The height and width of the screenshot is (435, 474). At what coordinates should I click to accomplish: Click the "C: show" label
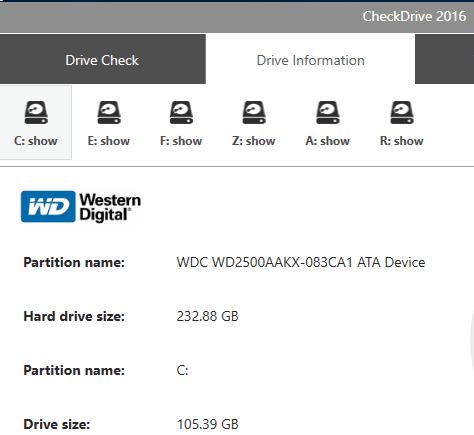click(36, 141)
